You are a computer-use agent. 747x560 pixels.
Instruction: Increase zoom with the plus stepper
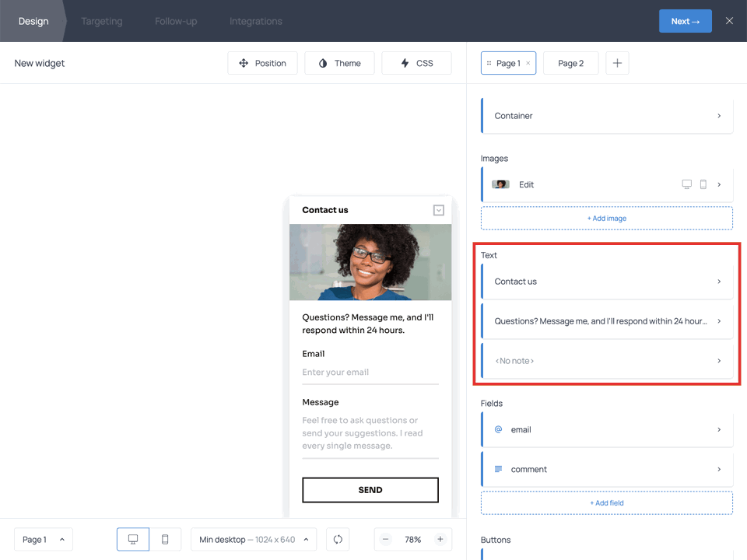pyautogui.click(x=440, y=539)
